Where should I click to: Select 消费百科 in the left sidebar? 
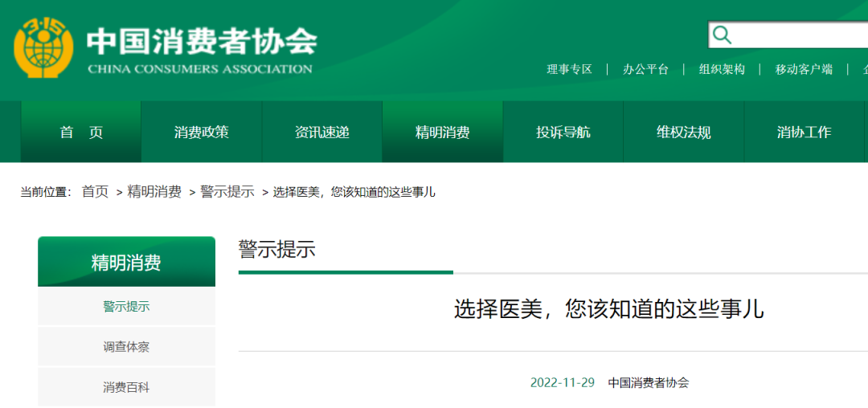(126, 387)
